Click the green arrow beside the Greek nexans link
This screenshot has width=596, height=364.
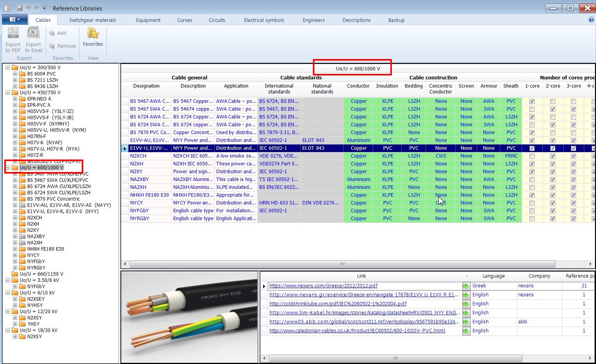tap(465, 285)
